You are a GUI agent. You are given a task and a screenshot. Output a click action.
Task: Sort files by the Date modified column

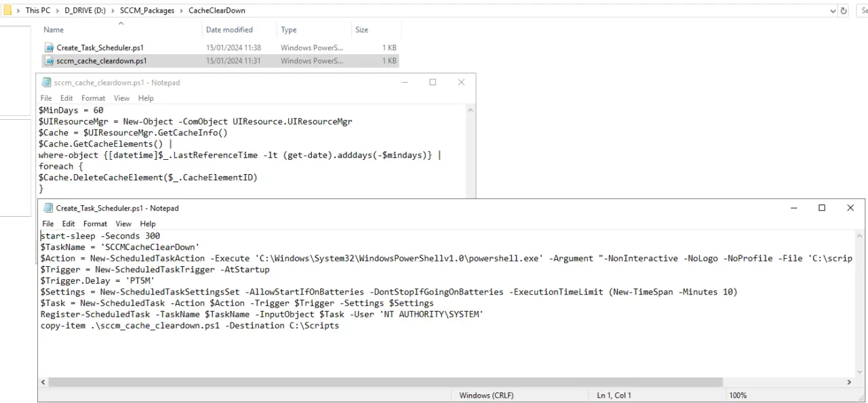(x=229, y=29)
